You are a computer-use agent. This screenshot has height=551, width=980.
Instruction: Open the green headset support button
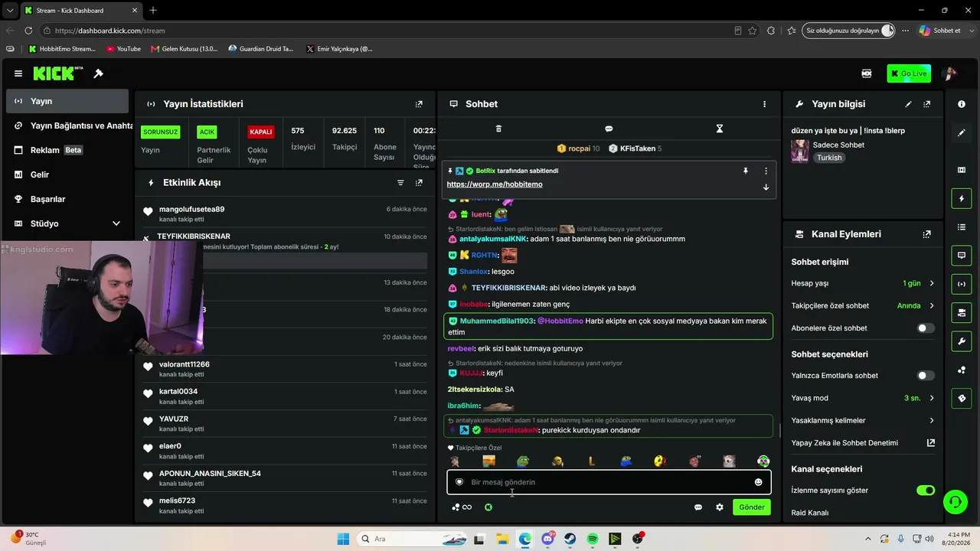(x=955, y=502)
